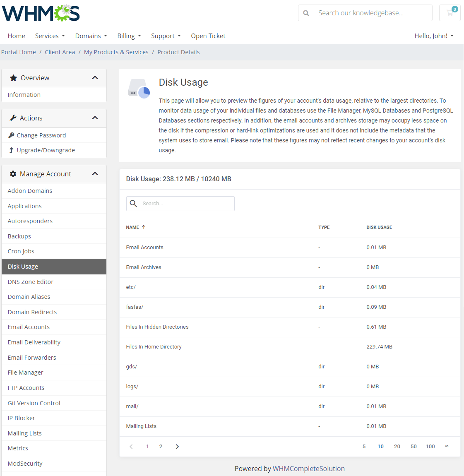Show 50 rows per page
The image size is (464, 476).
pyautogui.click(x=414, y=447)
